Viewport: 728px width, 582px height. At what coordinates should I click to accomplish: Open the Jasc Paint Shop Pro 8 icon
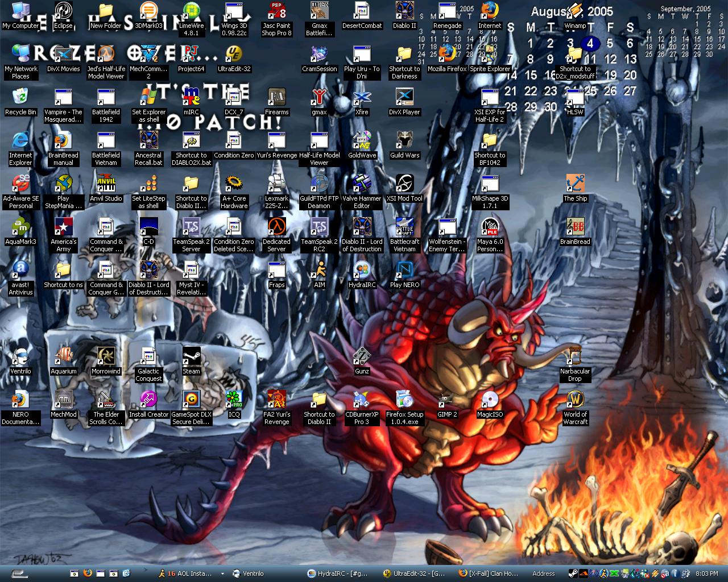tap(276, 11)
